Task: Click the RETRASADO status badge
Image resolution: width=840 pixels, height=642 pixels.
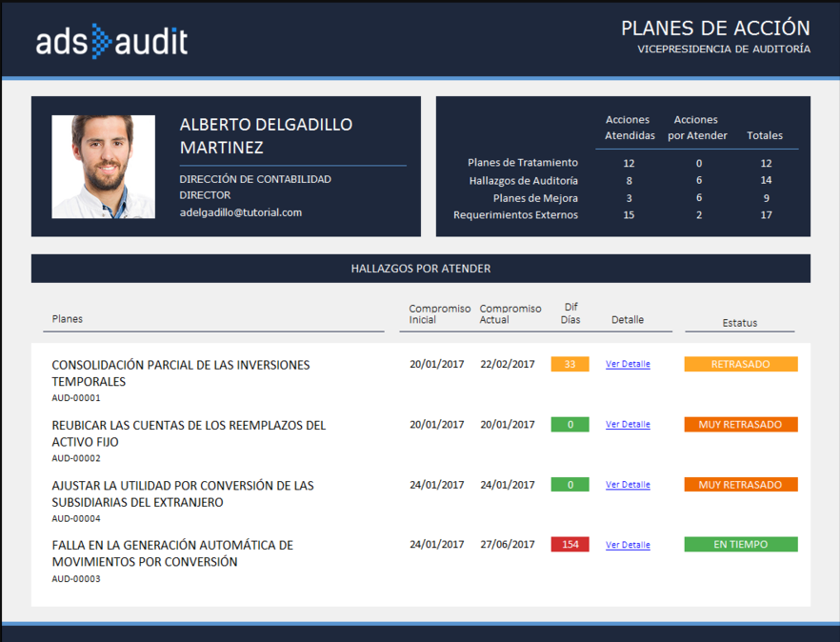Action: tap(740, 364)
